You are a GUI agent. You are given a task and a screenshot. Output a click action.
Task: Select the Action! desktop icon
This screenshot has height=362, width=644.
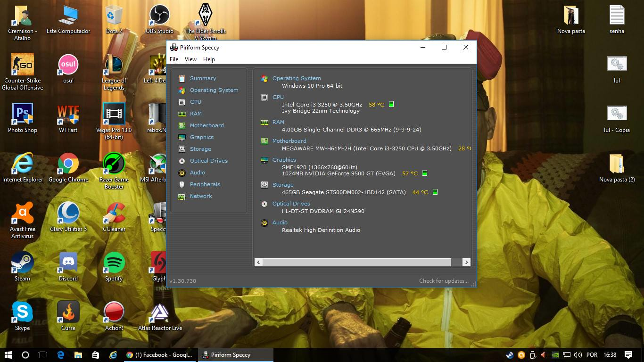coord(114,316)
